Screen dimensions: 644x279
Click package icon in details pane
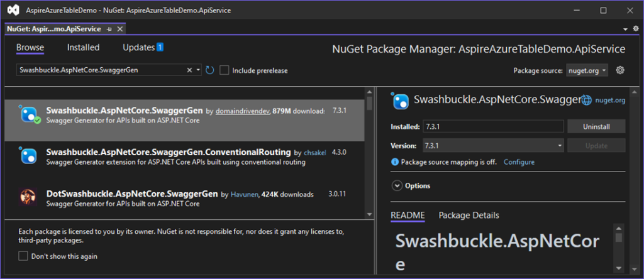pyautogui.click(x=399, y=101)
